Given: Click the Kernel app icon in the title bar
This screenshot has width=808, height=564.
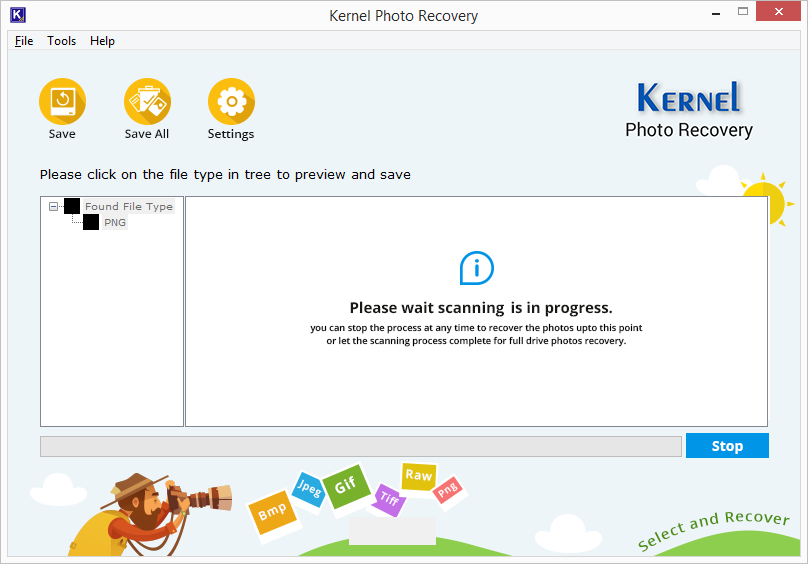Looking at the screenshot, I should tap(18, 15).
